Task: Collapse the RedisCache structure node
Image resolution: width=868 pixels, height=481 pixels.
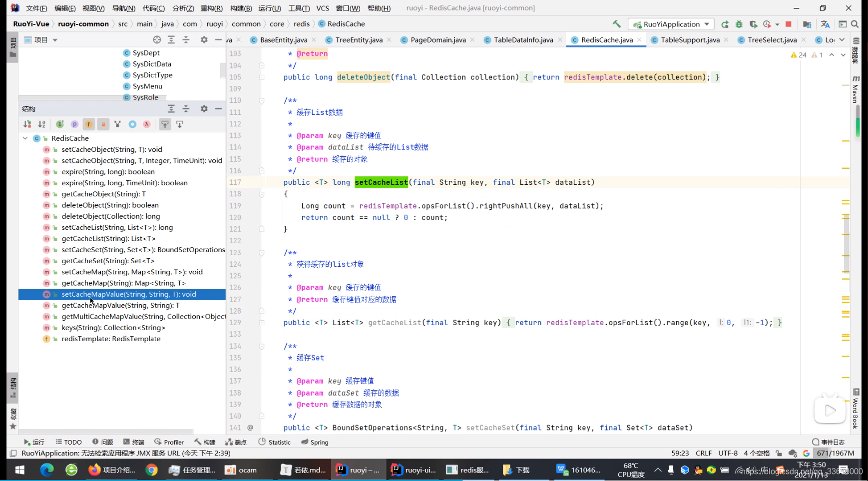Action: (25, 138)
